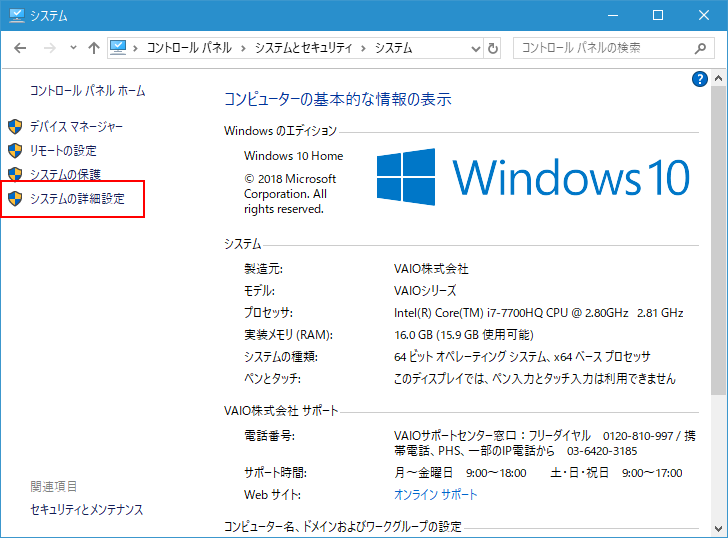Click shield icon beside システムの保護

coord(15,174)
